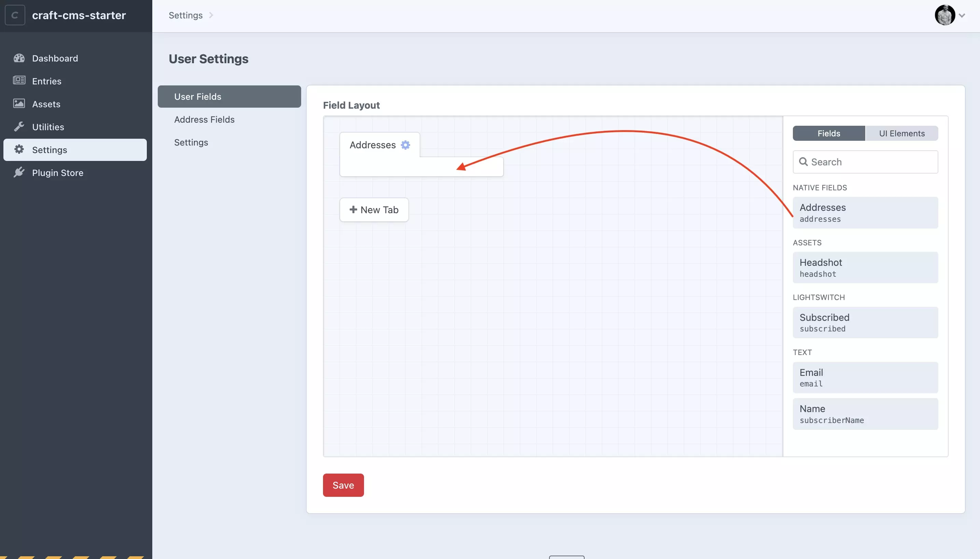Select the Email text field
Viewport: 980px width, 559px height.
point(865,378)
